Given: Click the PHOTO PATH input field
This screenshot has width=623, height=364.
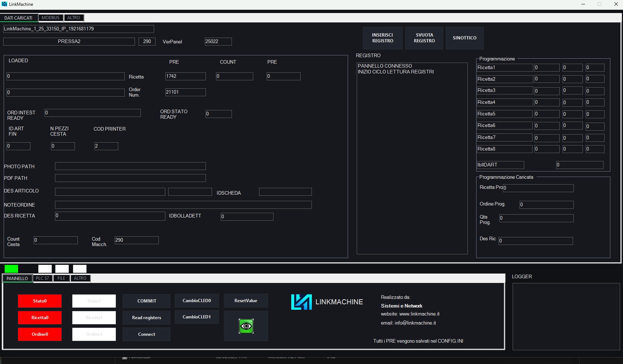Looking at the screenshot, I should click(130, 166).
